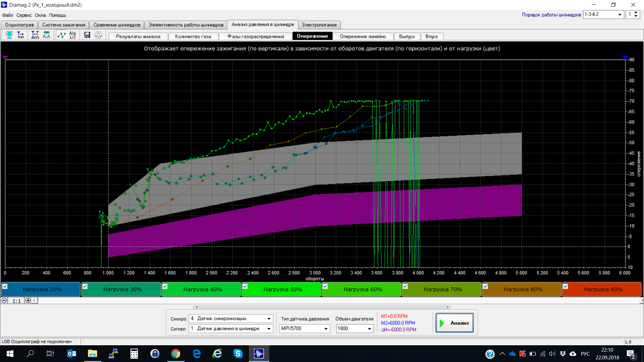
Task: Increase the cylinder number spinner value
Action: click(x=636, y=13)
